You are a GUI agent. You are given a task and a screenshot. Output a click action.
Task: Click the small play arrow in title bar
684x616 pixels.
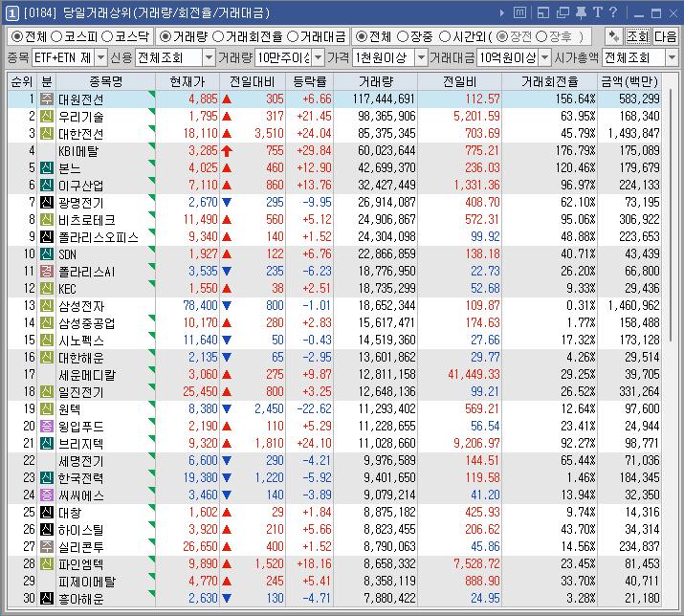502,13
